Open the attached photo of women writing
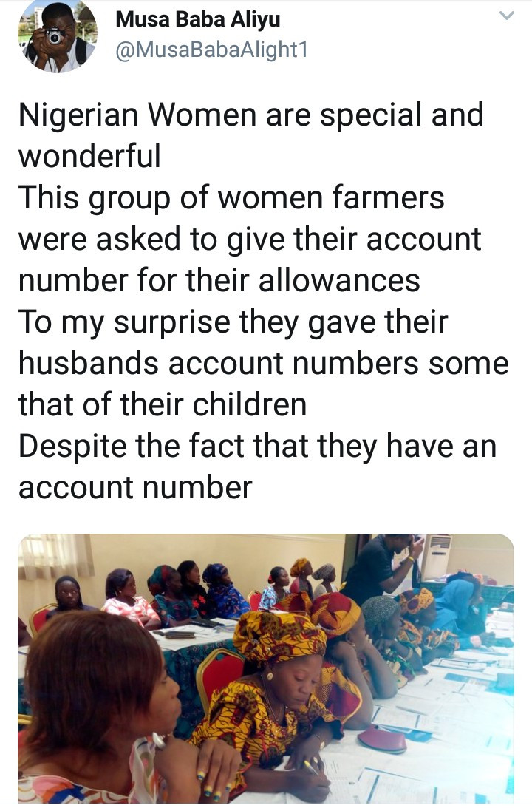Viewport: 532px width, 808px height. coord(265,668)
